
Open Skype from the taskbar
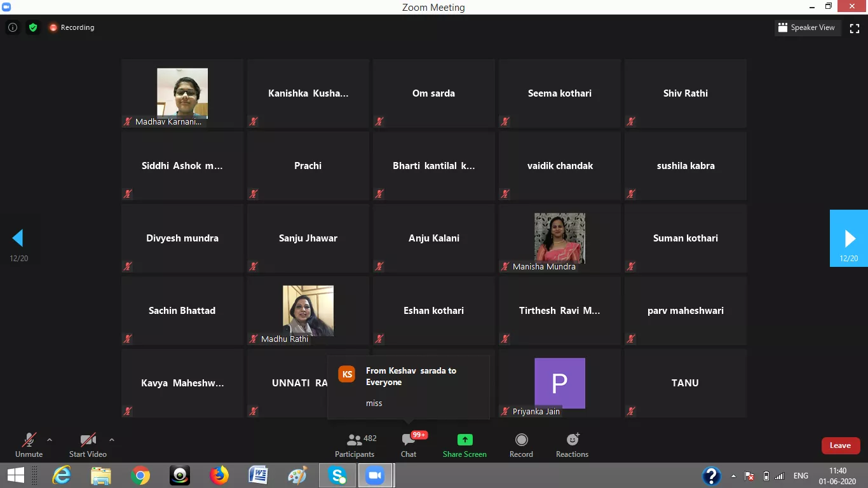click(337, 475)
